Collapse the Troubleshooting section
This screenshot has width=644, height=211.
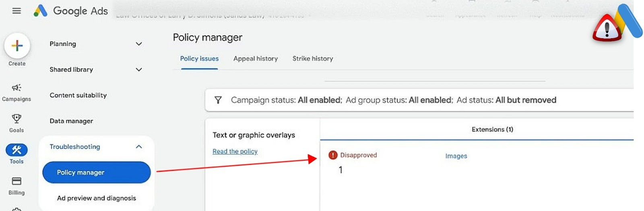pyautogui.click(x=139, y=147)
